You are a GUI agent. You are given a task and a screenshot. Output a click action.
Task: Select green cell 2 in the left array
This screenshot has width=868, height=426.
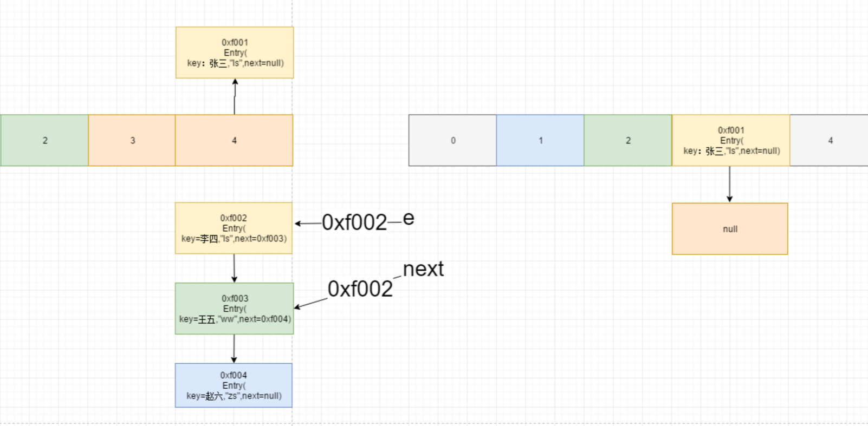(x=44, y=140)
